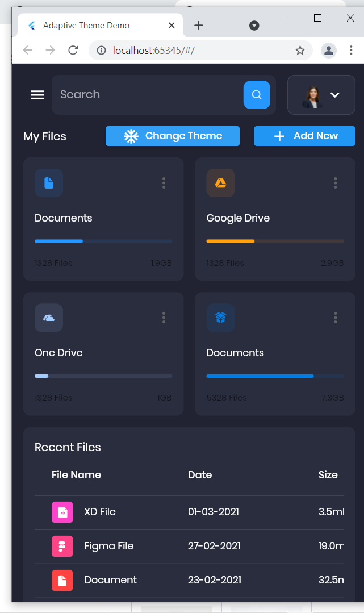Click the One Drive card title
Screen dimensions: 364x613
coord(58,353)
